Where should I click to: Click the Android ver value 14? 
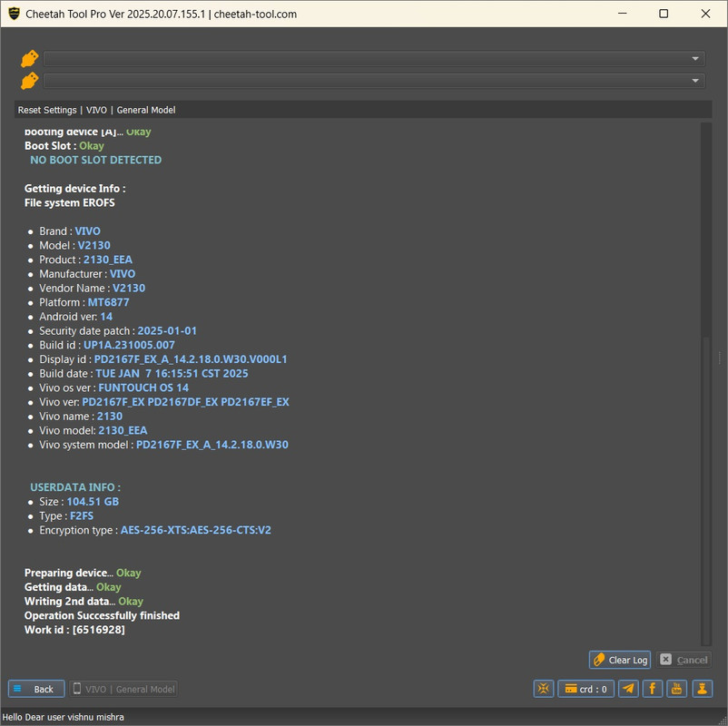pyautogui.click(x=106, y=317)
